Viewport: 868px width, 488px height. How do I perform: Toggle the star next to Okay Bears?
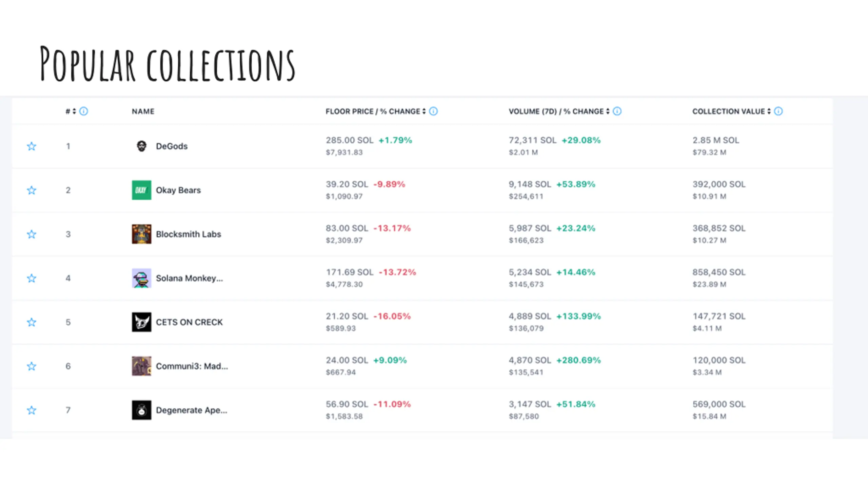(32, 190)
